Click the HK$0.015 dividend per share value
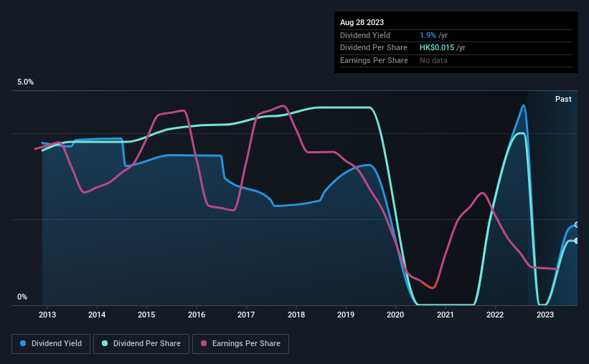Viewport: 589px width, 364px height. tap(438, 48)
